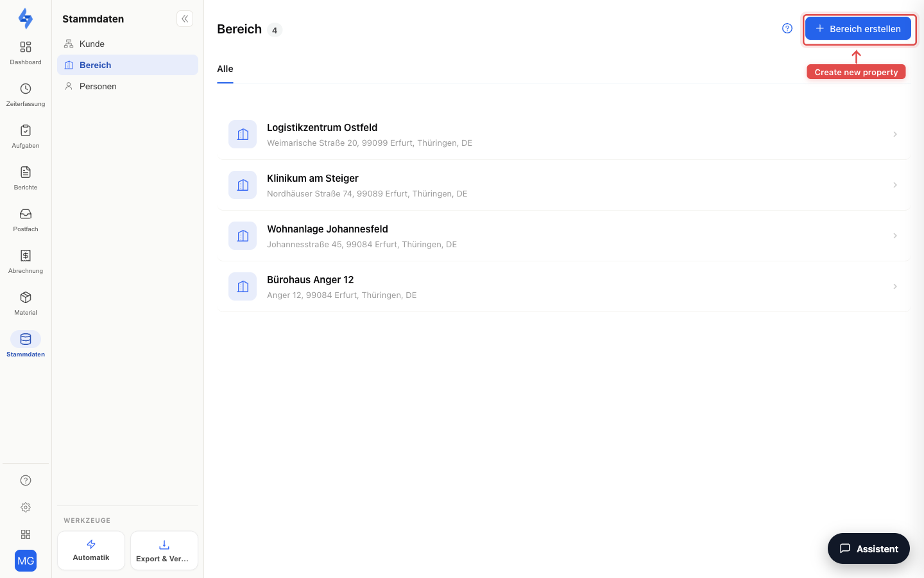Click the MG user avatar
Image resolution: width=924 pixels, height=578 pixels.
[x=26, y=561]
